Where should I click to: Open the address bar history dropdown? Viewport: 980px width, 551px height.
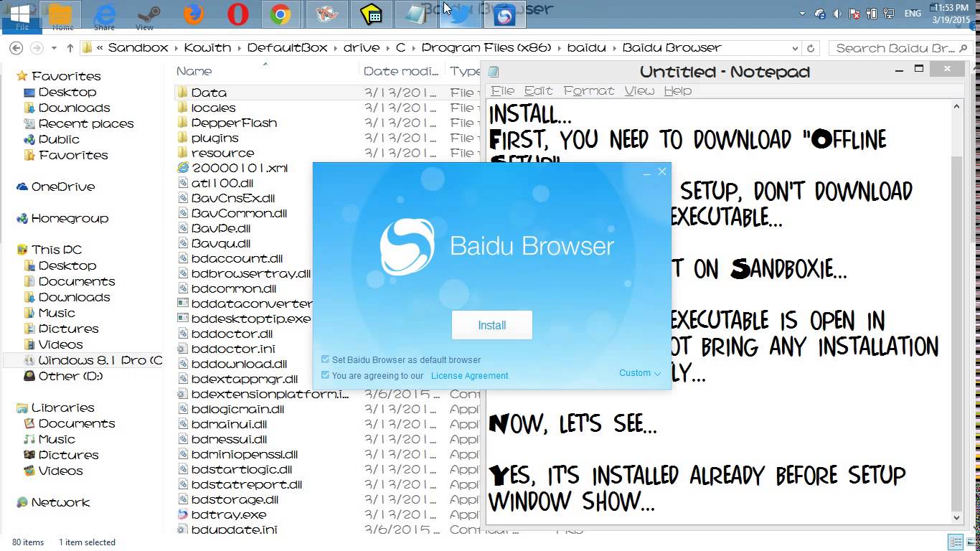click(795, 47)
